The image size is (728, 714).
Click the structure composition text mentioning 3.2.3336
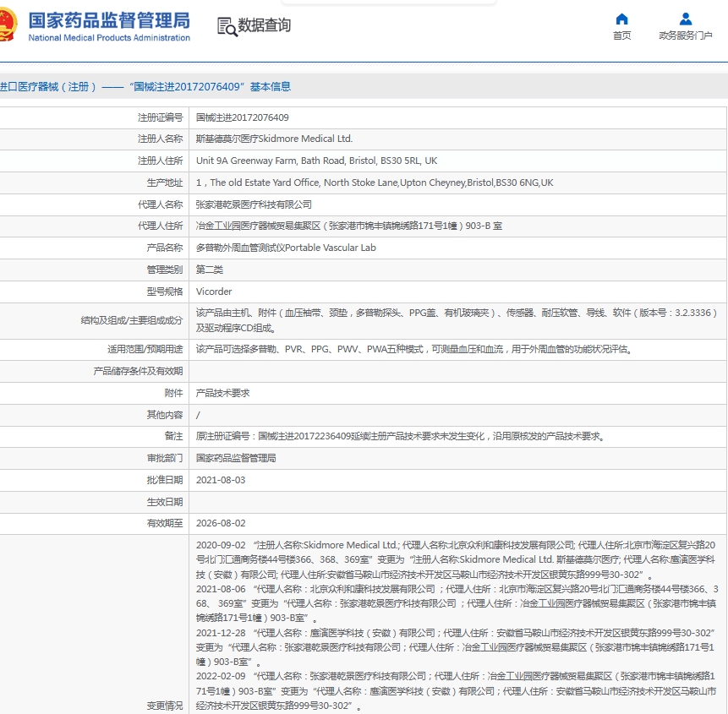[457, 320]
